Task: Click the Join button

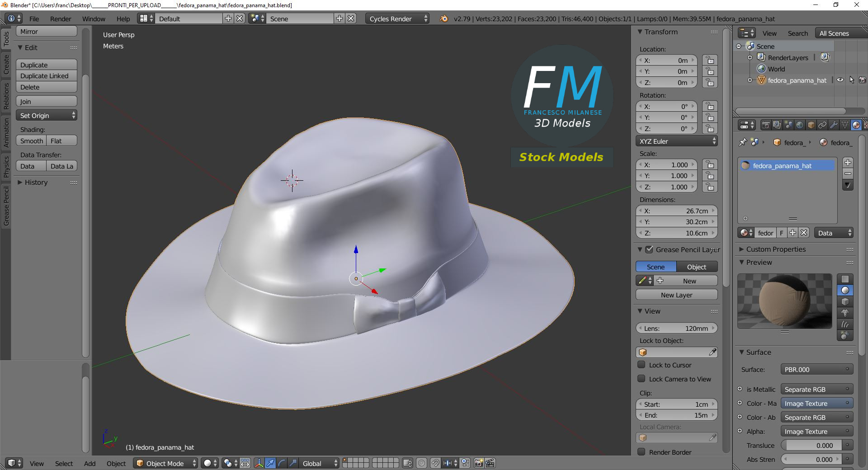Action: coord(47,101)
